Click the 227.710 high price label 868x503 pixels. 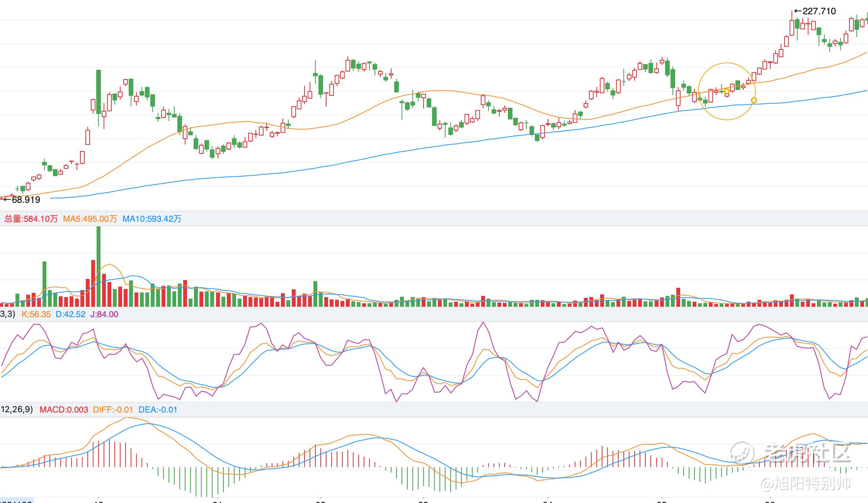pyautogui.click(x=819, y=11)
